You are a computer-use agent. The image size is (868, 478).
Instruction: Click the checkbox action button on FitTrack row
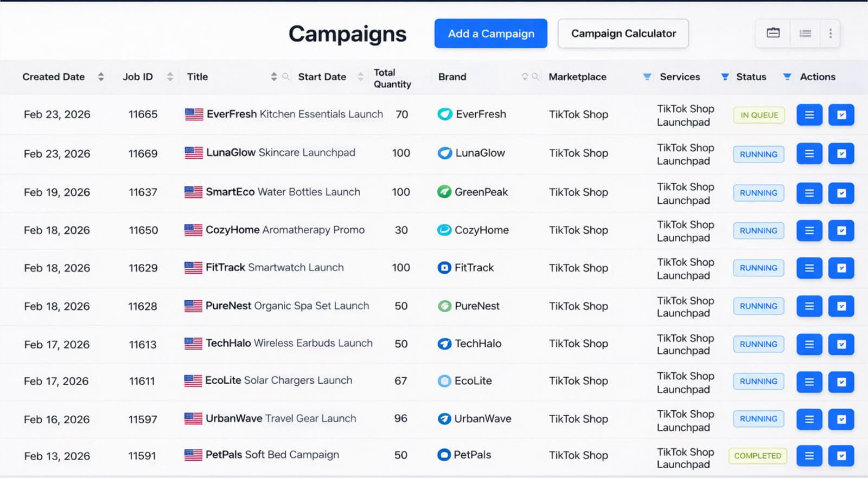point(841,268)
